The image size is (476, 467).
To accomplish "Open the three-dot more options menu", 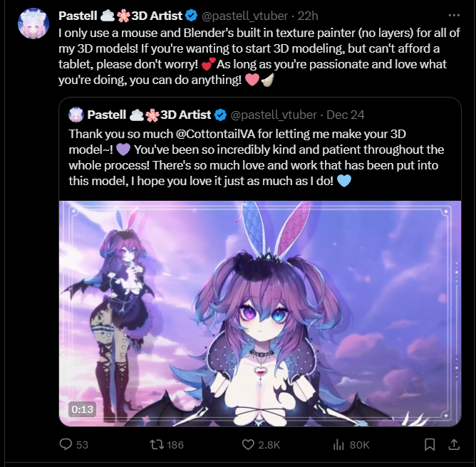I will pyautogui.click(x=454, y=15).
